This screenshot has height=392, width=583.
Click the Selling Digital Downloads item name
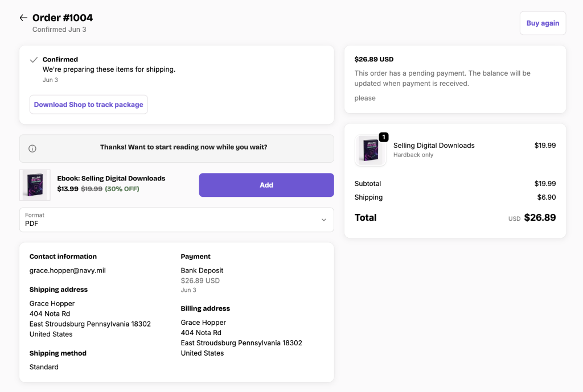(x=434, y=145)
